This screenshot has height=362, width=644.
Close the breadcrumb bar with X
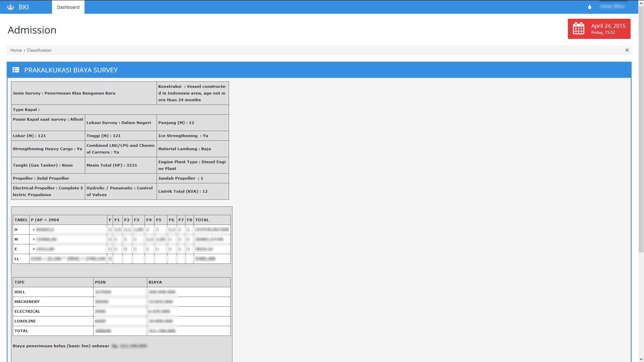(x=627, y=50)
